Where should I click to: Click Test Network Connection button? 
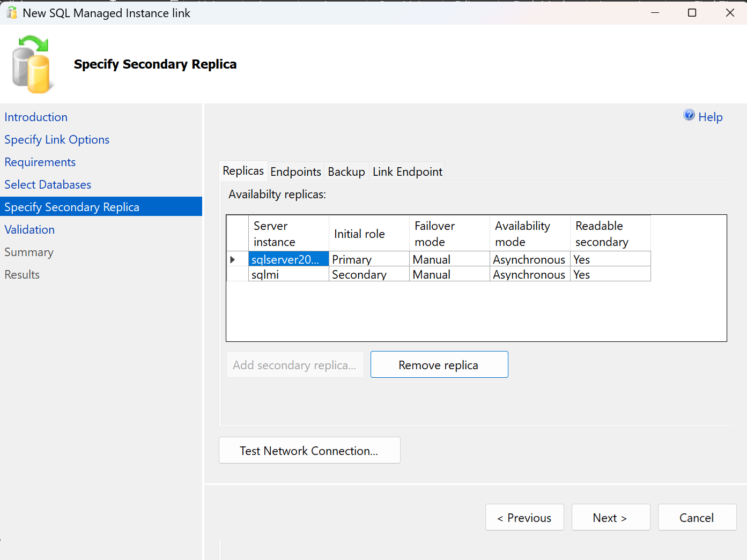click(x=309, y=450)
